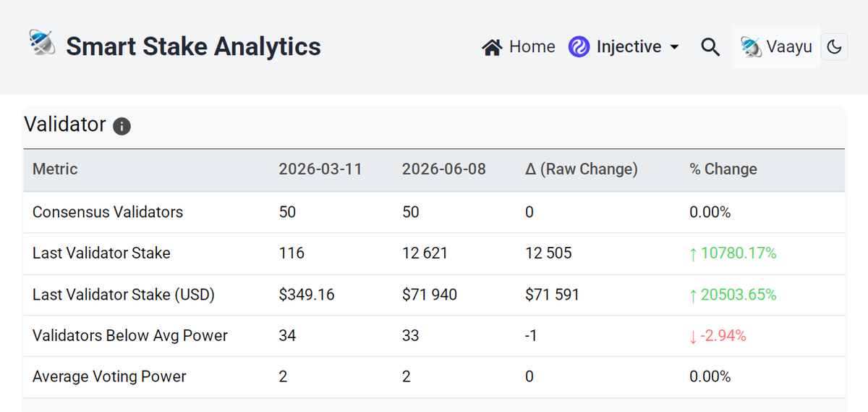Click the 2026-03-11 column header
868x412 pixels.
coord(320,169)
